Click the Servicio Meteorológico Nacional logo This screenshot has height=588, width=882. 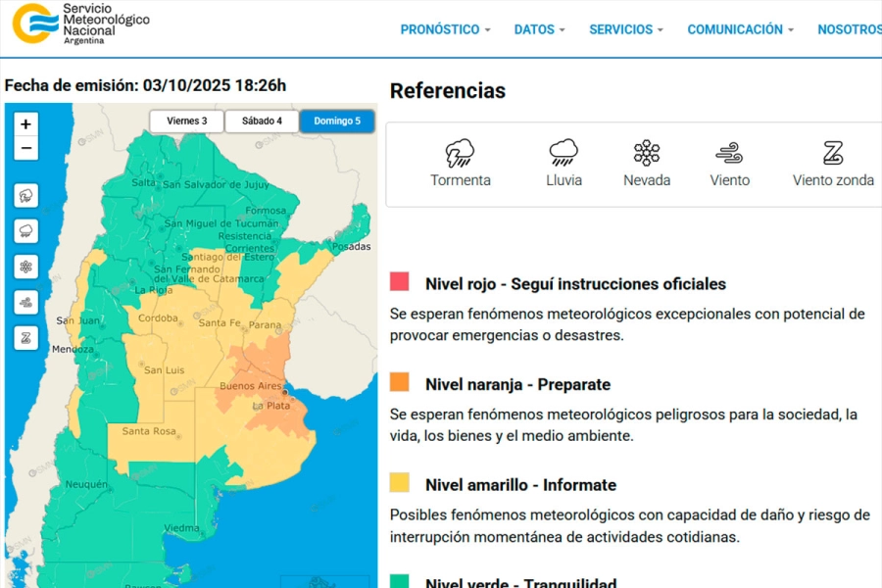[80, 24]
